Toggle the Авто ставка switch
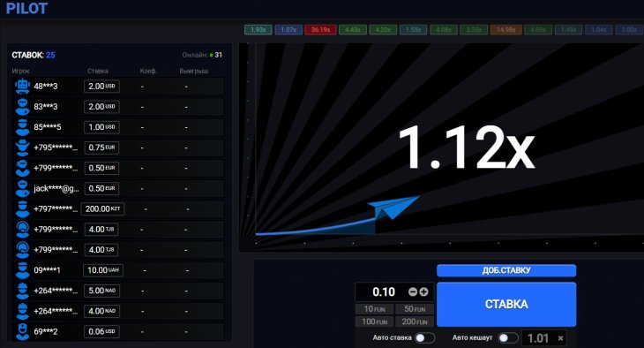Screen dimensions: 644x348 (x=424, y=338)
